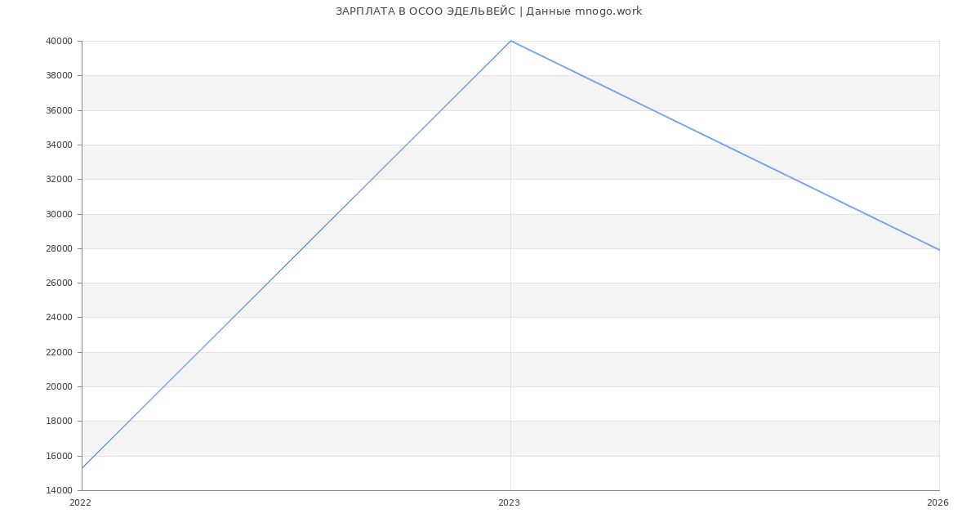Click the y-axis label 22000
Viewport: 980px width, 531px height.
click(60, 352)
